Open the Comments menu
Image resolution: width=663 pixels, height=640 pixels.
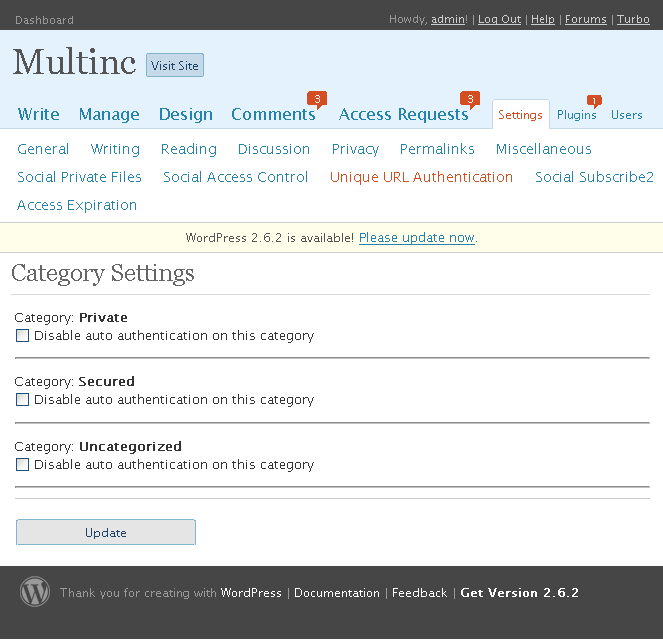(273, 114)
